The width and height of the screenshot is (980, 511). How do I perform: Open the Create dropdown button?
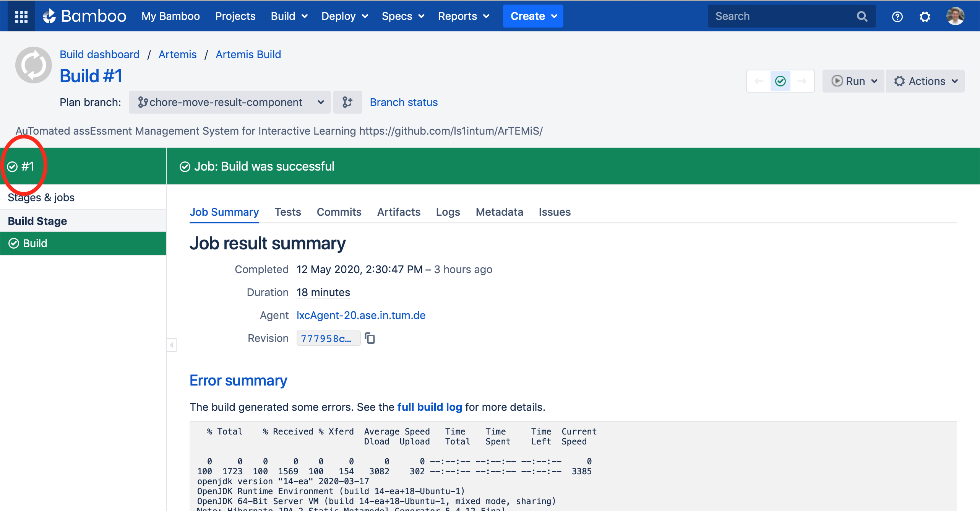click(533, 16)
